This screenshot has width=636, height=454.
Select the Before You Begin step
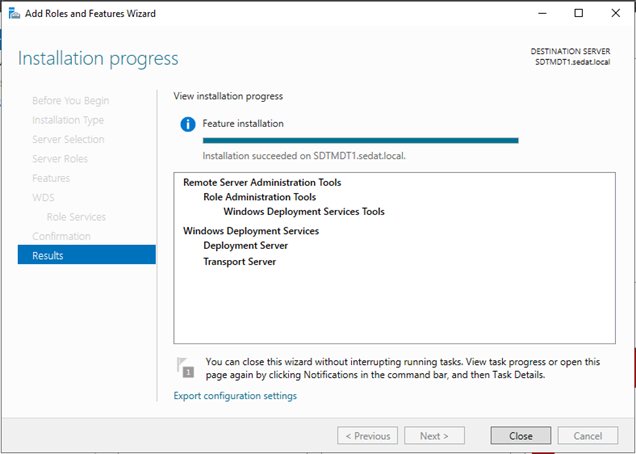(x=71, y=101)
